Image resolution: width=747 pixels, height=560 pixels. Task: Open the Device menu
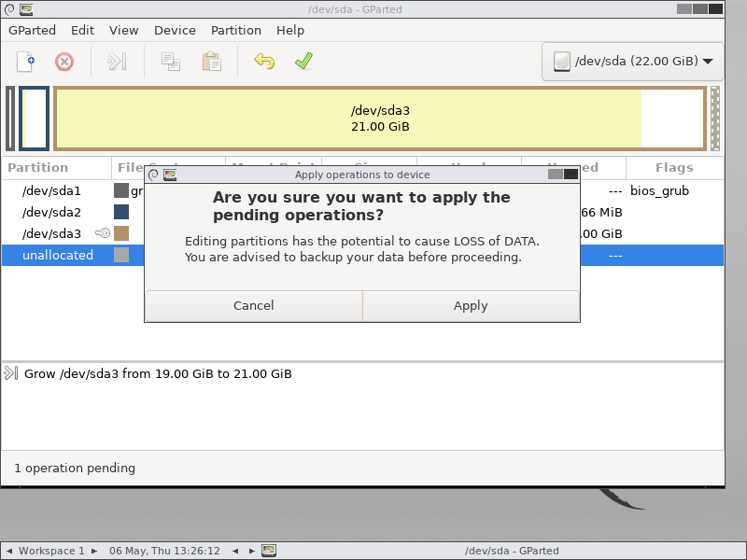175,30
